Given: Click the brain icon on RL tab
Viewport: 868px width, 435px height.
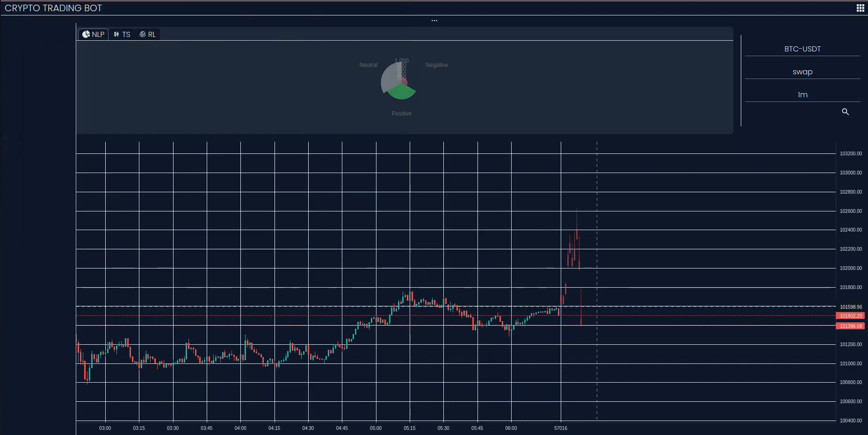Looking at the screenshot, I should pyautogui.click(x=143, y=34).
